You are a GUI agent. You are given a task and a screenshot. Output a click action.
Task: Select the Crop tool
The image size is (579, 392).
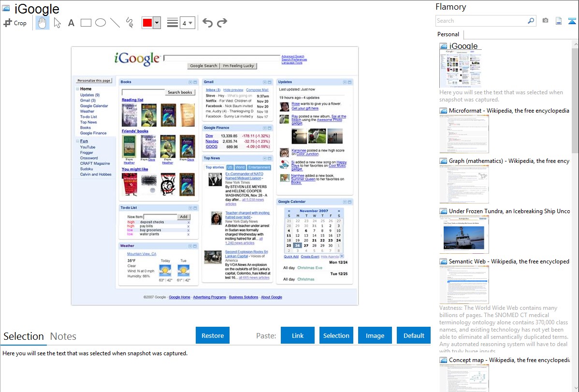pos(15,23)
